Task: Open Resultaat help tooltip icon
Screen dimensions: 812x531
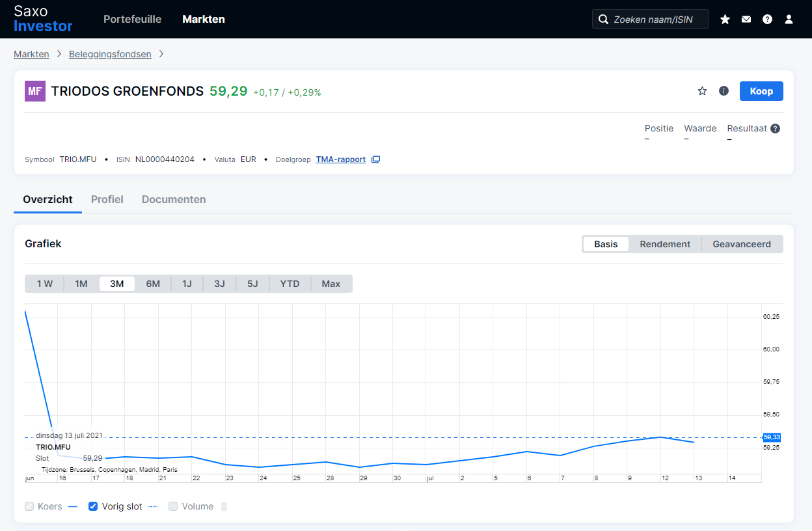Action: coord(776,129)
